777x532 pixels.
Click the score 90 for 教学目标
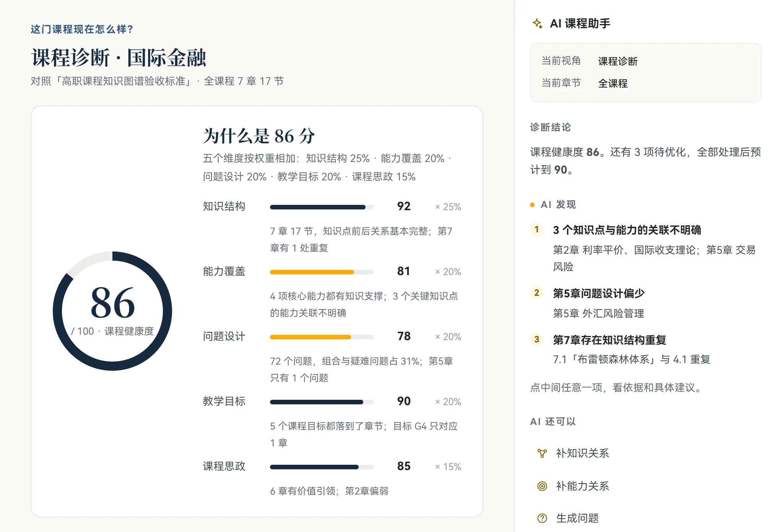point(404,401)
